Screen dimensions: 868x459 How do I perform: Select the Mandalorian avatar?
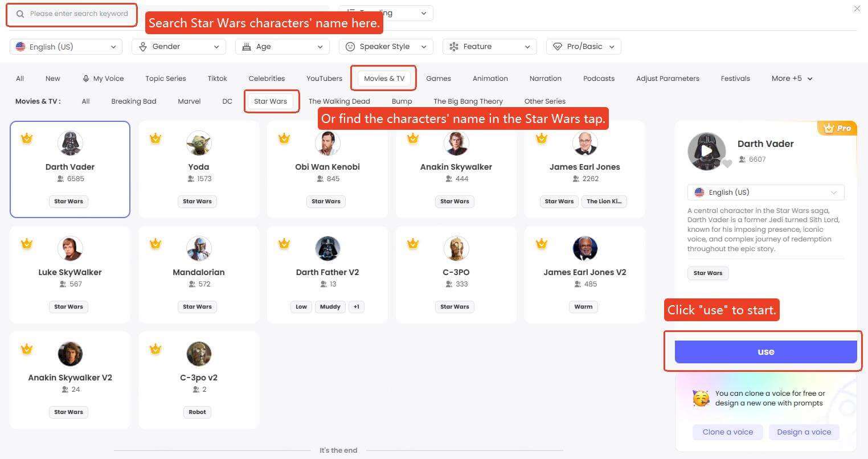point(199,248)
